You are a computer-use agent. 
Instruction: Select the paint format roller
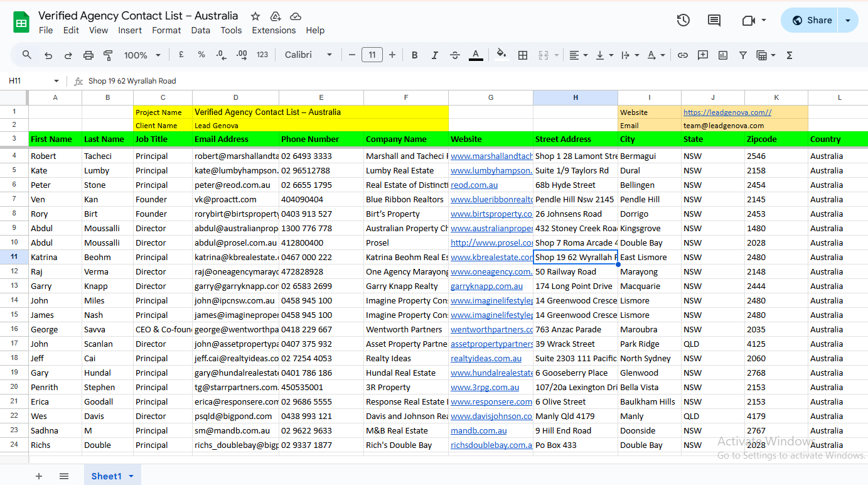(108, 55)
